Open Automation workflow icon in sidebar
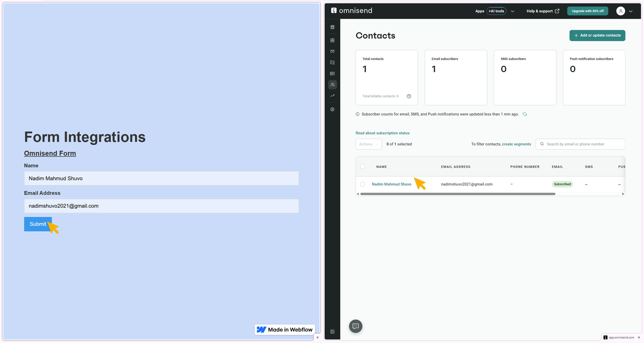644x343 pixels. 332,62
